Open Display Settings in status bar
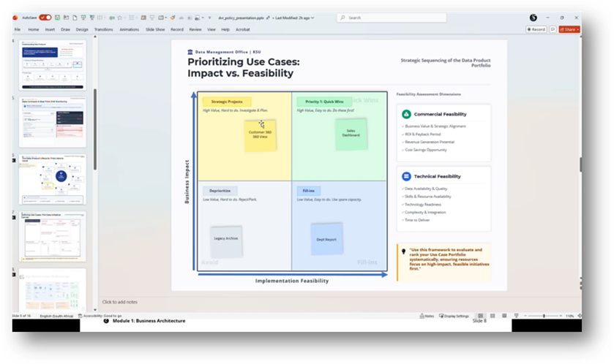This screenshot has height=364, width=614. pyautogui.click(x=454, y=316)
